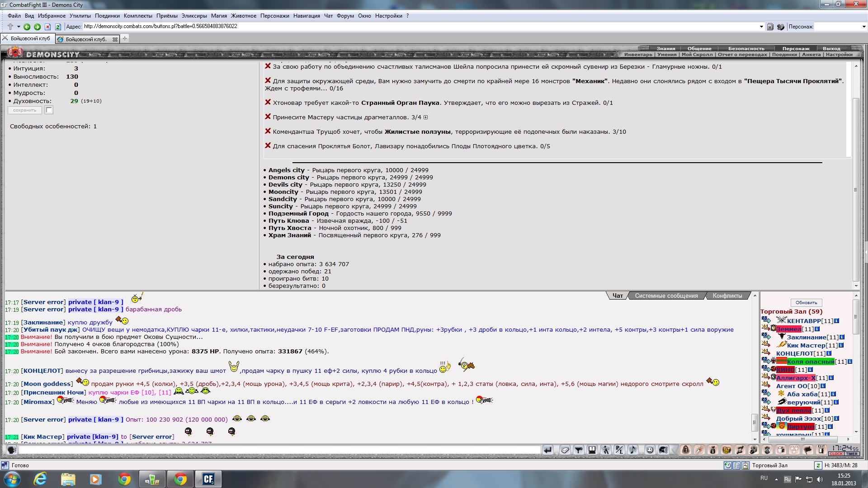868x488 pixels.
Task: Click the P/L icon in bottom toolbar
Action: tap(619, 450)
